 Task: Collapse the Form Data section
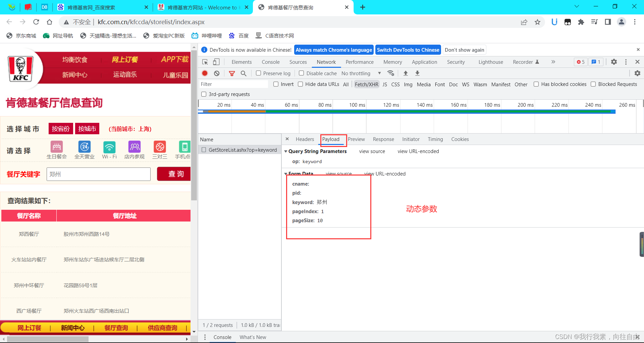click(286, 174)
